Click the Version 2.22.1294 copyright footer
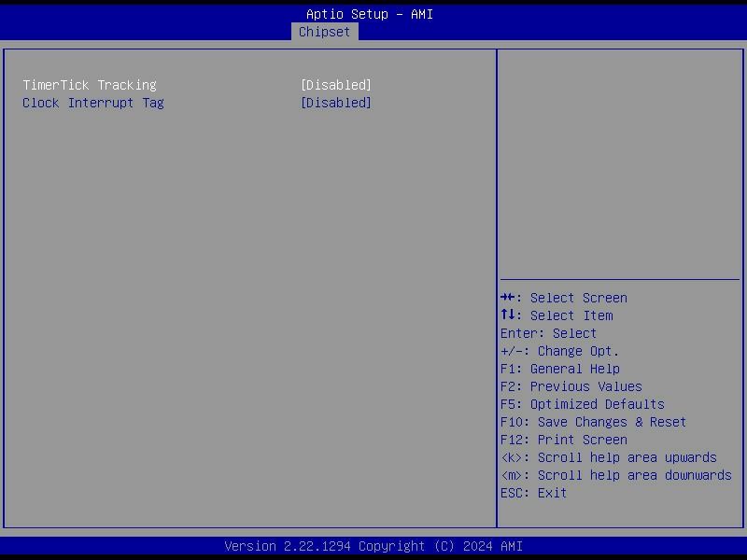The image size is (747, 560). point(373,546)
